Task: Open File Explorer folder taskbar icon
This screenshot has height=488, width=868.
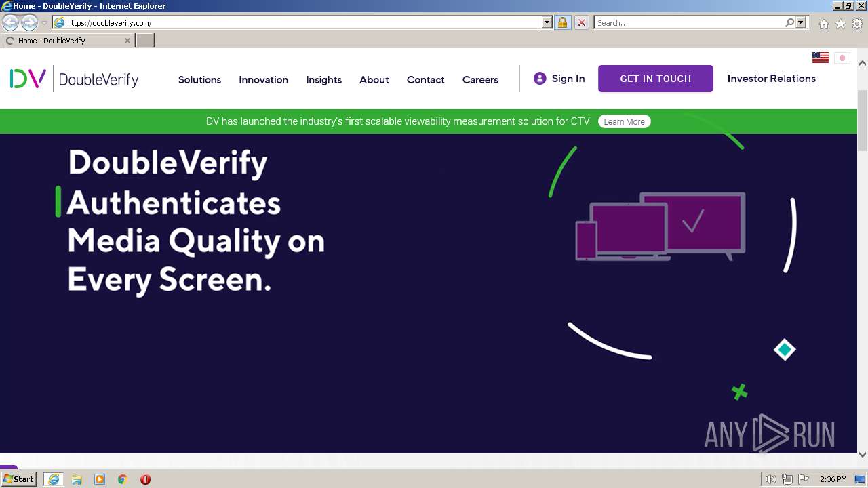Action: [x=77, y=479]
